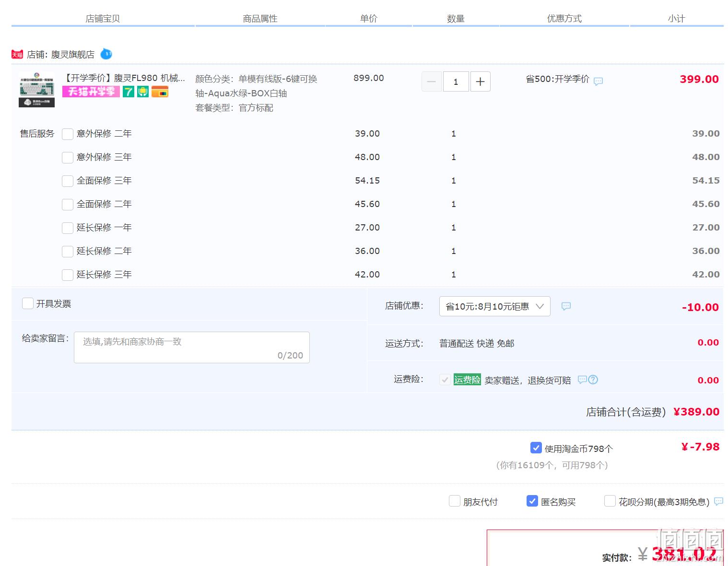Click the 运费险 green tag
The width and height of the screenshot is (728, 566).
pyautogui.click(x=467, y=380)
